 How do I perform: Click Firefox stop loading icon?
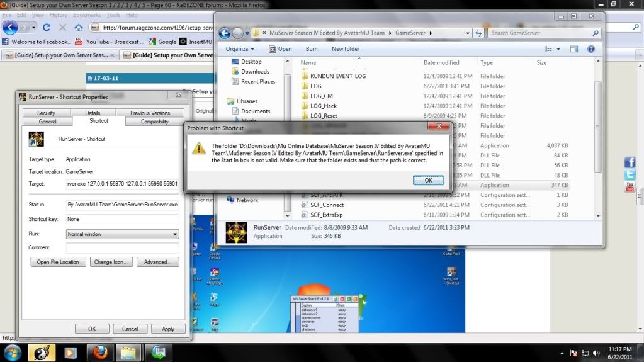(62, 28)
